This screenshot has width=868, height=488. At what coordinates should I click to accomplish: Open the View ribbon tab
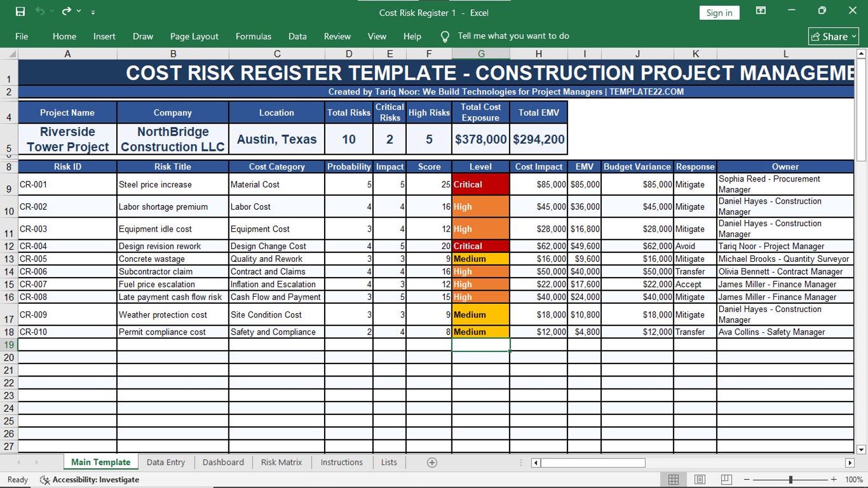point(377,37)
